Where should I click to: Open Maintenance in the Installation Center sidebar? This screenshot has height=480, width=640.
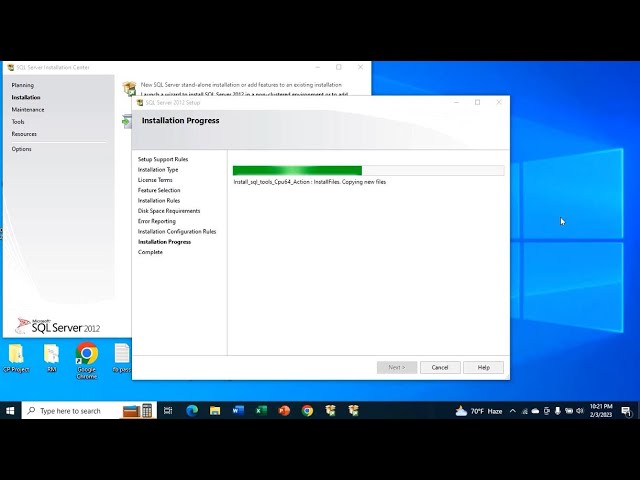pyautogui.click(x=28, y=109)
